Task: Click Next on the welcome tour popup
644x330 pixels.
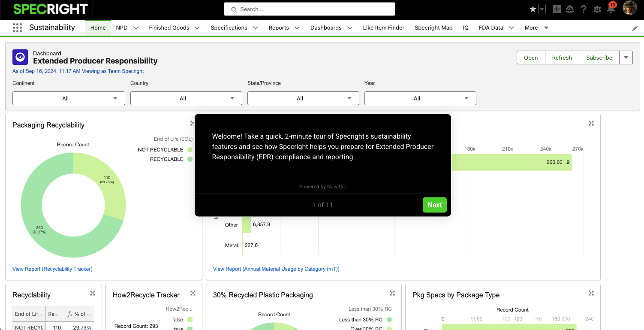Action: pyautogui.click(x=434, y=205)
